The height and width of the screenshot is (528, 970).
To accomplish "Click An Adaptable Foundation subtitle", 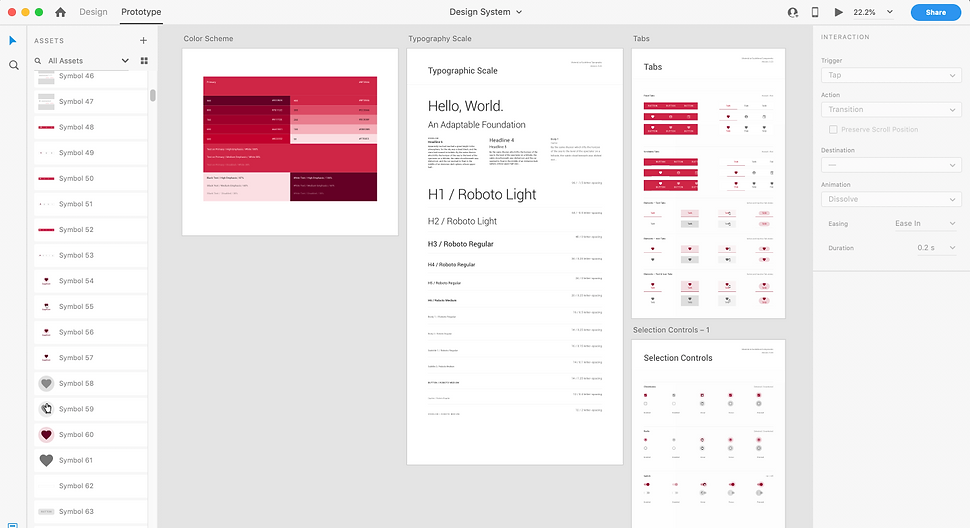I will pos(476,125).
